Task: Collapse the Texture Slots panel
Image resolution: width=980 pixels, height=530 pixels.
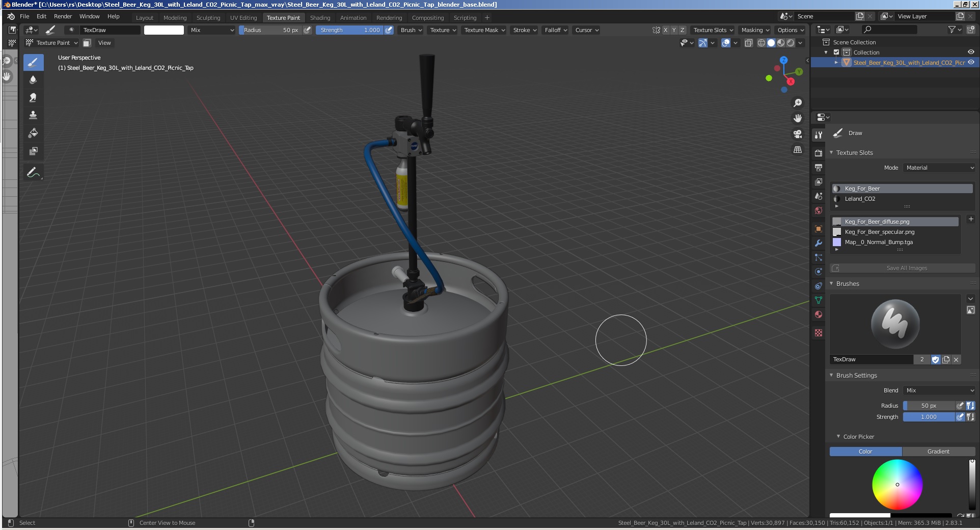Action: click(x=831, y=152)
